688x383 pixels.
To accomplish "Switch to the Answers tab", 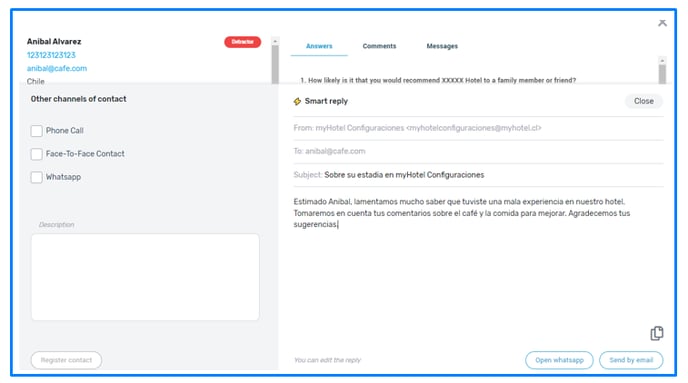I will coord(319,46).
